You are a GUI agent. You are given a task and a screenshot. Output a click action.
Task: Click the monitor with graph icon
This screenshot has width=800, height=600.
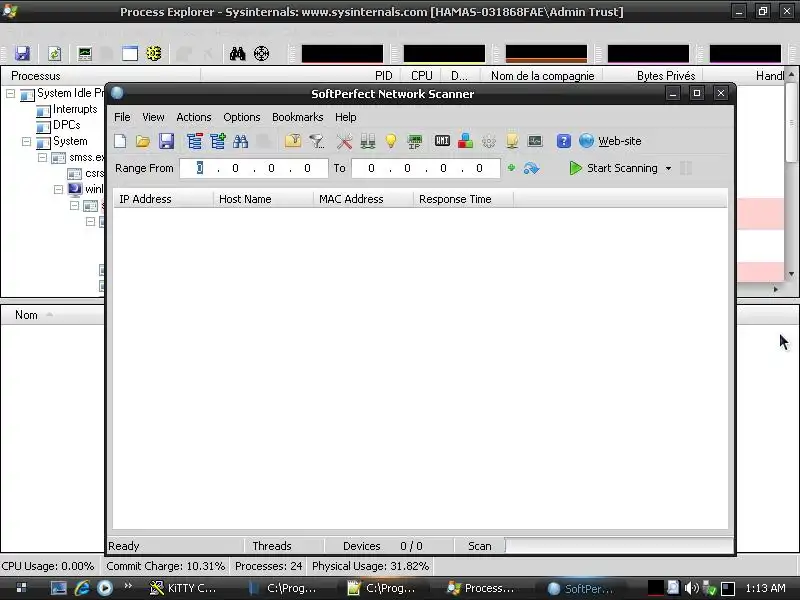point(535,141)
